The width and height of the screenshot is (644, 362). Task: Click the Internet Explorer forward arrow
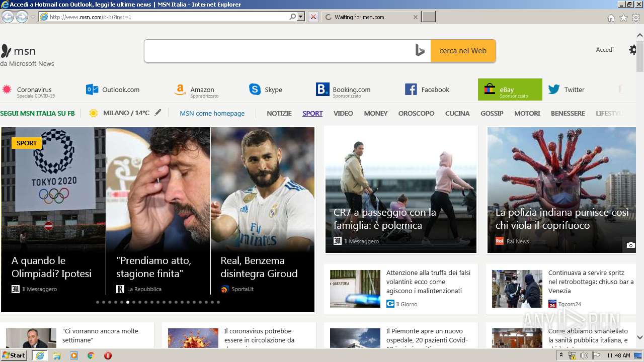click(22, 17)
